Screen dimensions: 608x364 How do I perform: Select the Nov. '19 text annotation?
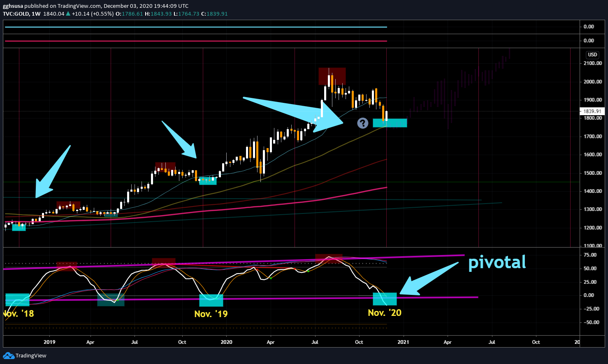[211, 314]
